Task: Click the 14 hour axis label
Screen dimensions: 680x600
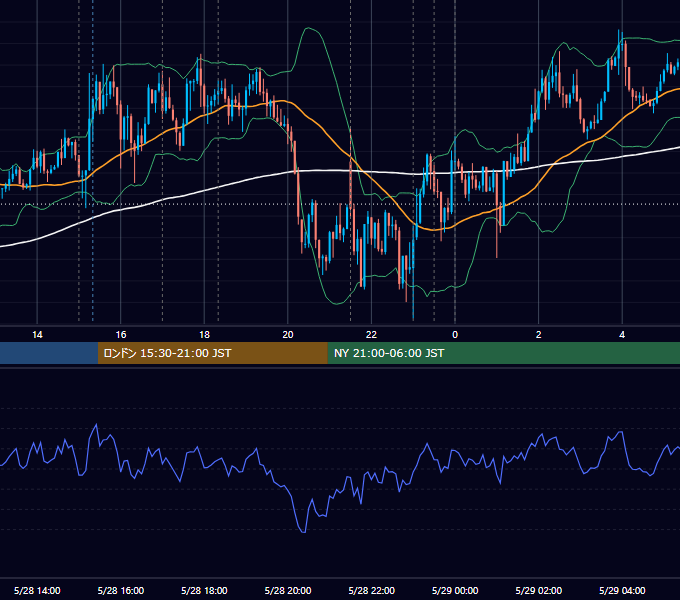Action: coord(37,335)
